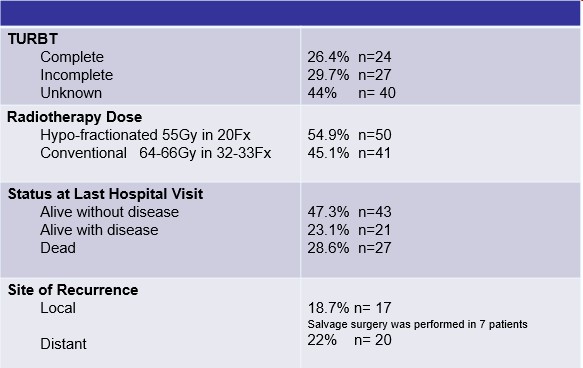Screen dimensions: 583x368
Task: Click the Radiotherapy Dose heading
Action: pyautogui.click(x=74, y=117)
